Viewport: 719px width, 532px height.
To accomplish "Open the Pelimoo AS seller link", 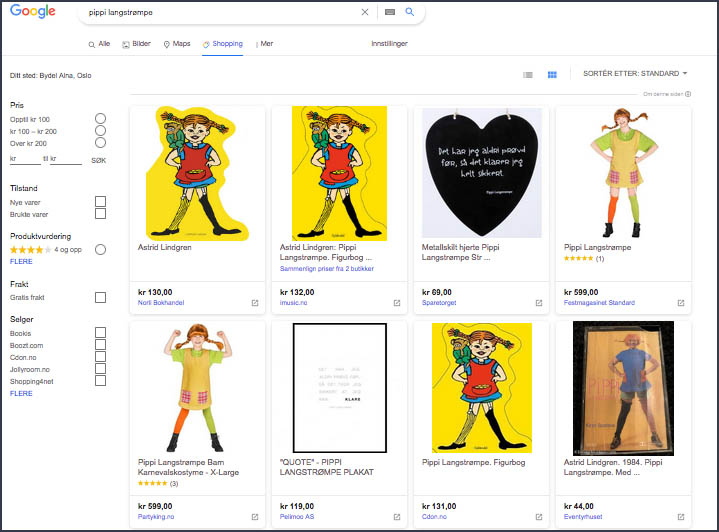I will pyautogui.click(x=297, y=517).
